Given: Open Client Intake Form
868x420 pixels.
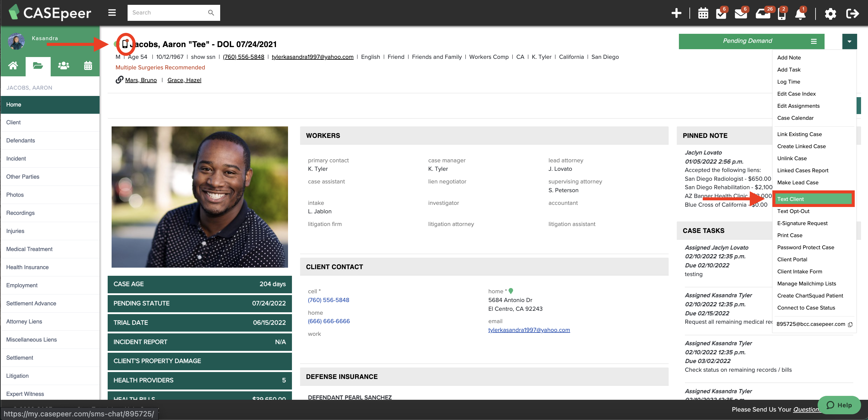Looking at the screenshot, I should pos(800,272).
